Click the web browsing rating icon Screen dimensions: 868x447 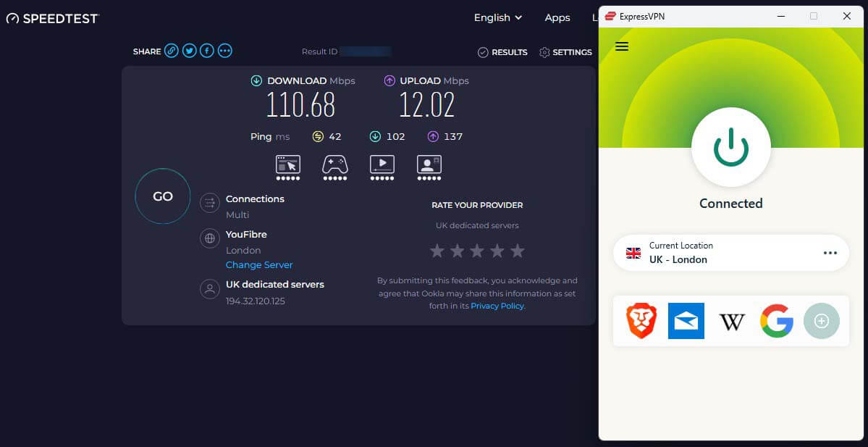[x=288, y=168]
